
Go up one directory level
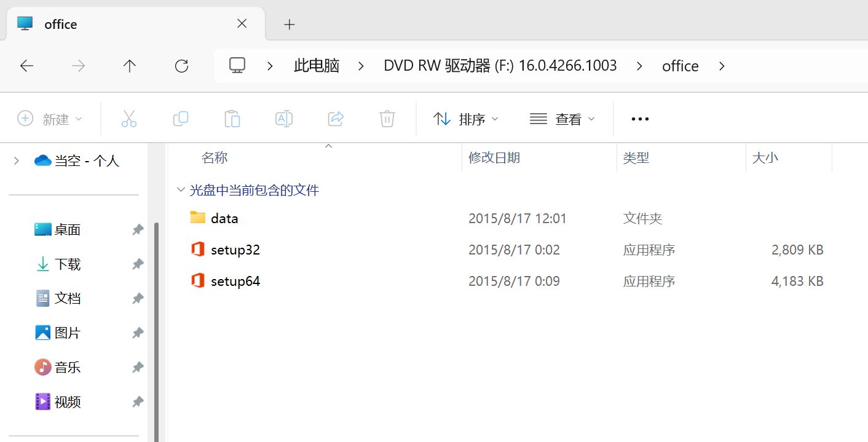coord(129,66)
